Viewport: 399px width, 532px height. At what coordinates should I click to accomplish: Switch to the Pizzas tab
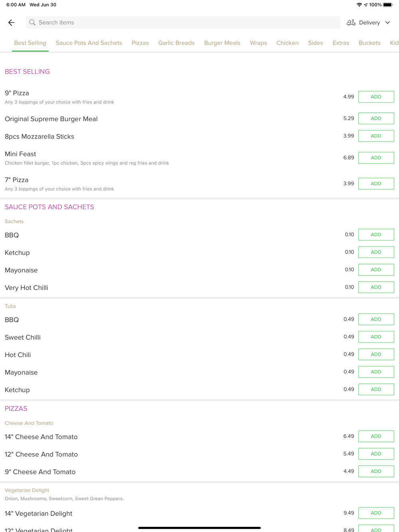140,43
